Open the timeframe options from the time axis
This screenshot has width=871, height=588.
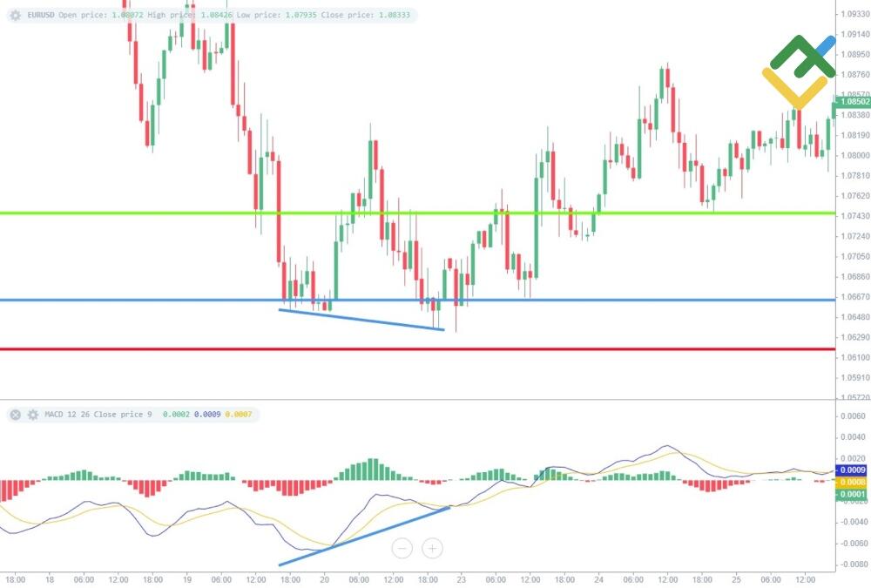click(x=435, y=578)
